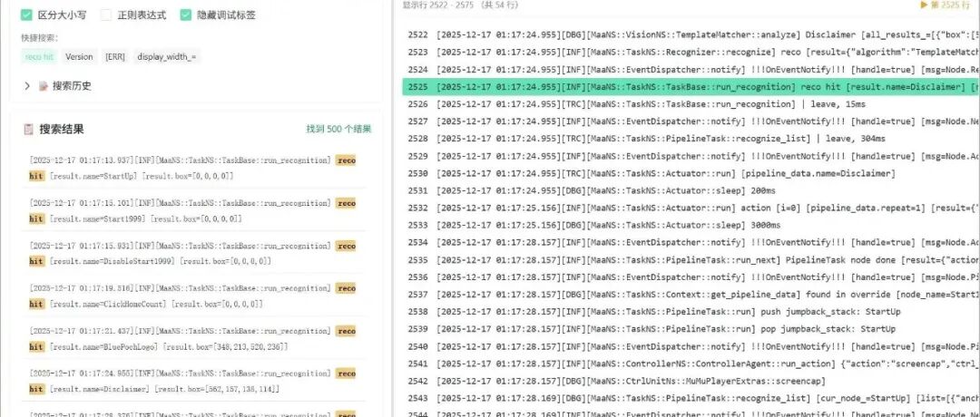Open search result for result.name=DisableStart1999
The width and height of the screenshot is (980, 417).
pos(194,254)
